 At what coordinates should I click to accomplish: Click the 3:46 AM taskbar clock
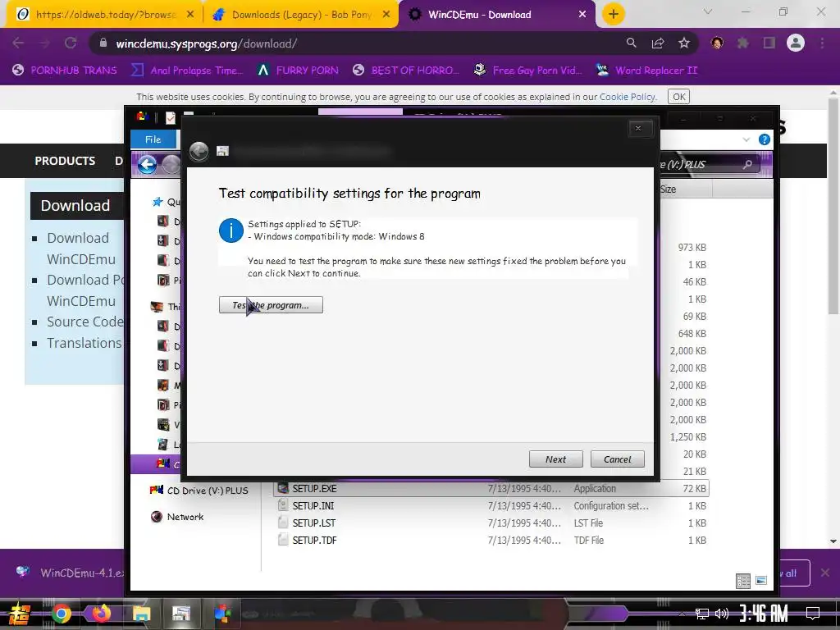click(x=763, y=613)
